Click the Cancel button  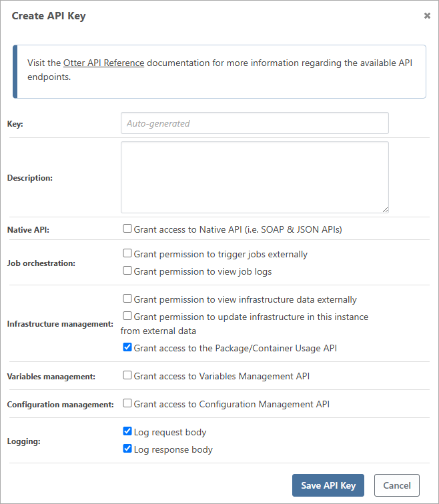coord(397,485)
